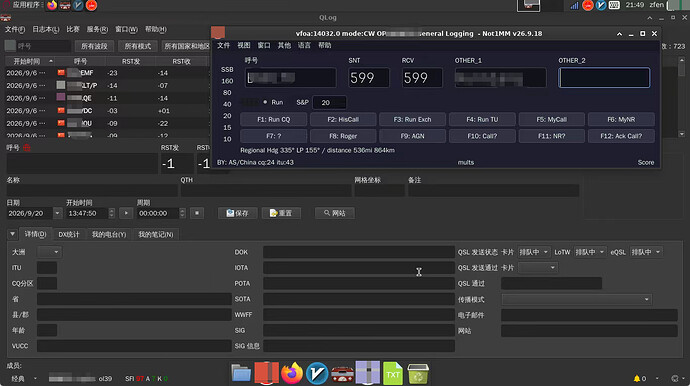690x386 pixels.
Task: Open the QSL 卡片 sent status dropdown
Action: [534, 252]
